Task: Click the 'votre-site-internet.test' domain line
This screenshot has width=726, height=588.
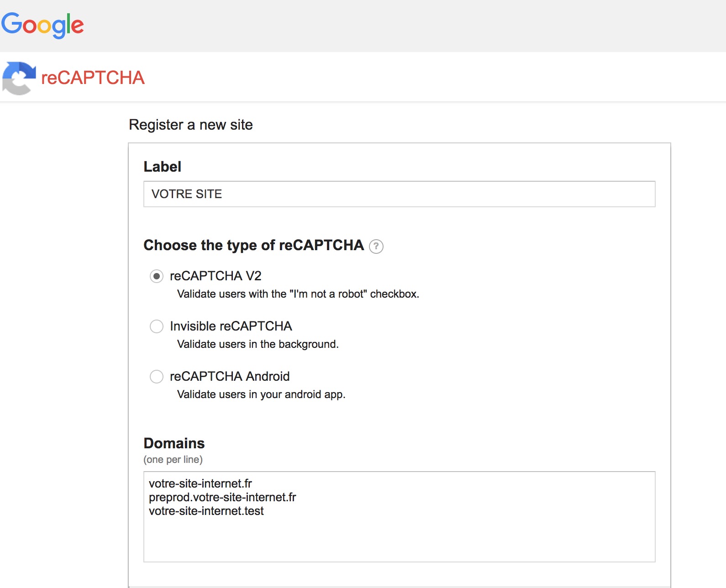Action: coord(206,511)
